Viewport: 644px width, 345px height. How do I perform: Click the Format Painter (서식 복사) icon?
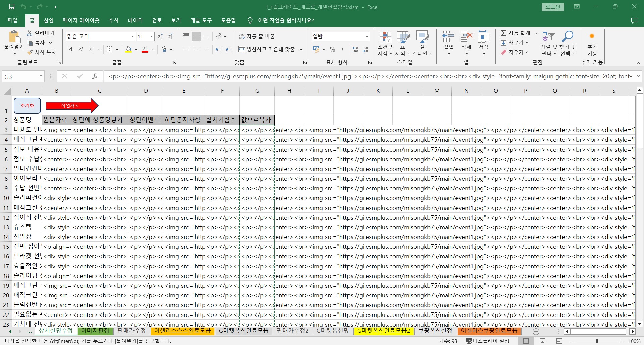click(30, 52)
